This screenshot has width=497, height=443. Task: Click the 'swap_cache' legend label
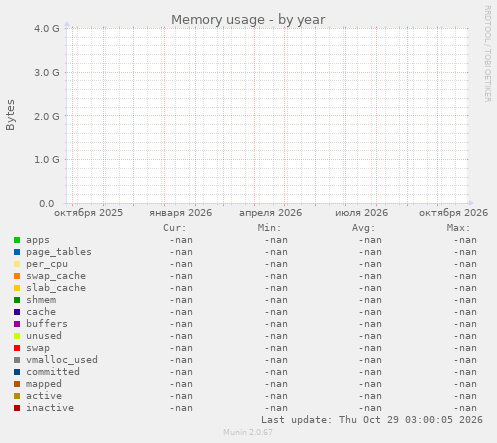(56, 276)
